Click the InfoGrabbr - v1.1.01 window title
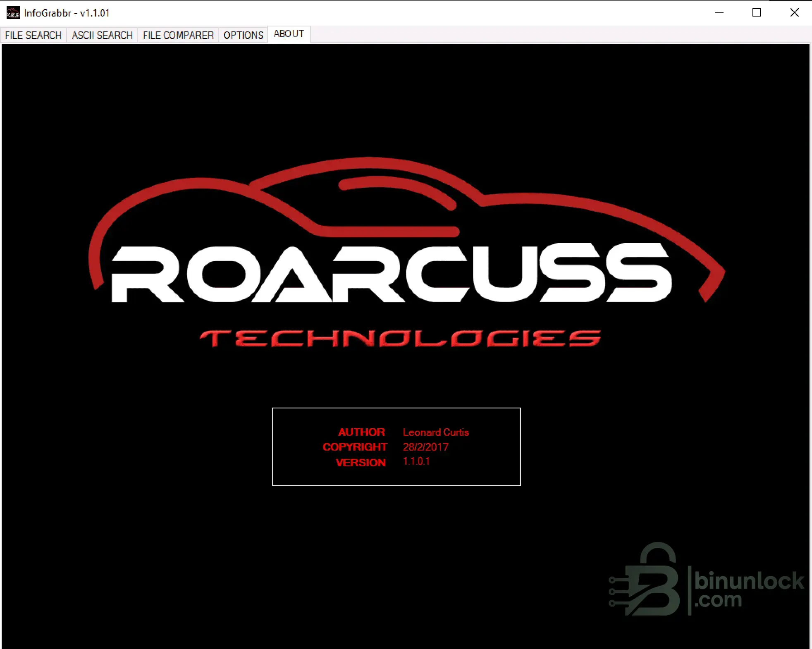 pos(67,13)
